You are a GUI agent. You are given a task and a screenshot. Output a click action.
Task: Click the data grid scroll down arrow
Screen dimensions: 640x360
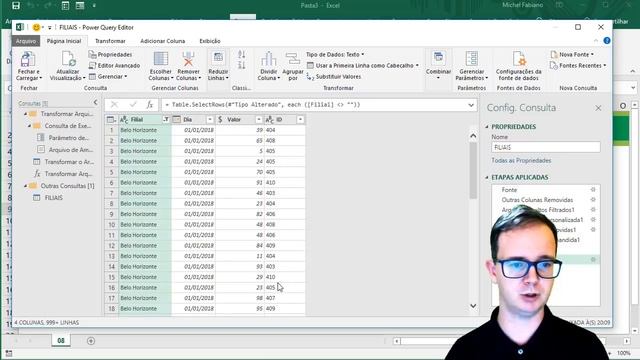[x=473, y=306]
